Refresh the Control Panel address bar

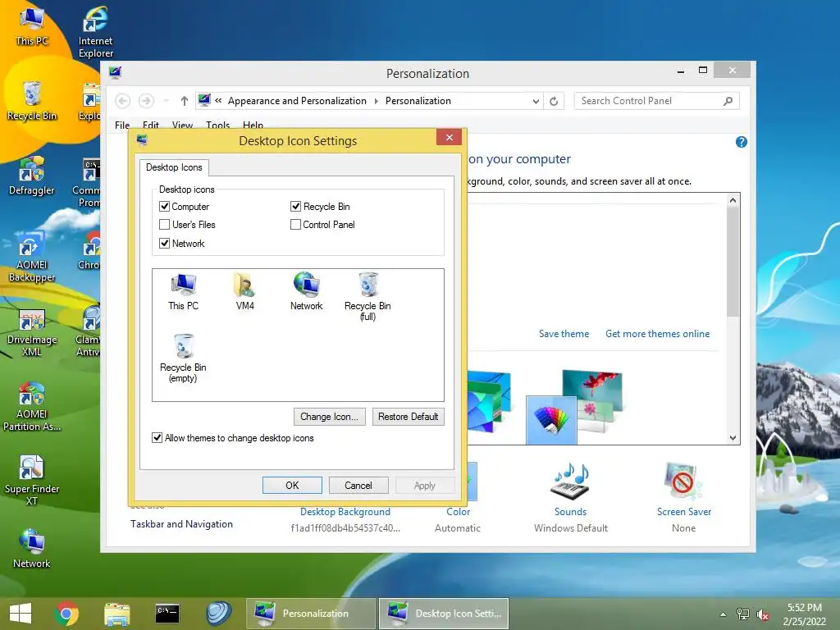(x=554, y=101)
